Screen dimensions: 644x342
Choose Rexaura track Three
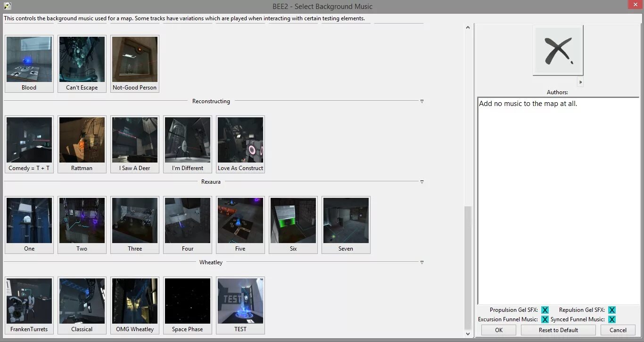pyautogui.click(x=135, y=225)
